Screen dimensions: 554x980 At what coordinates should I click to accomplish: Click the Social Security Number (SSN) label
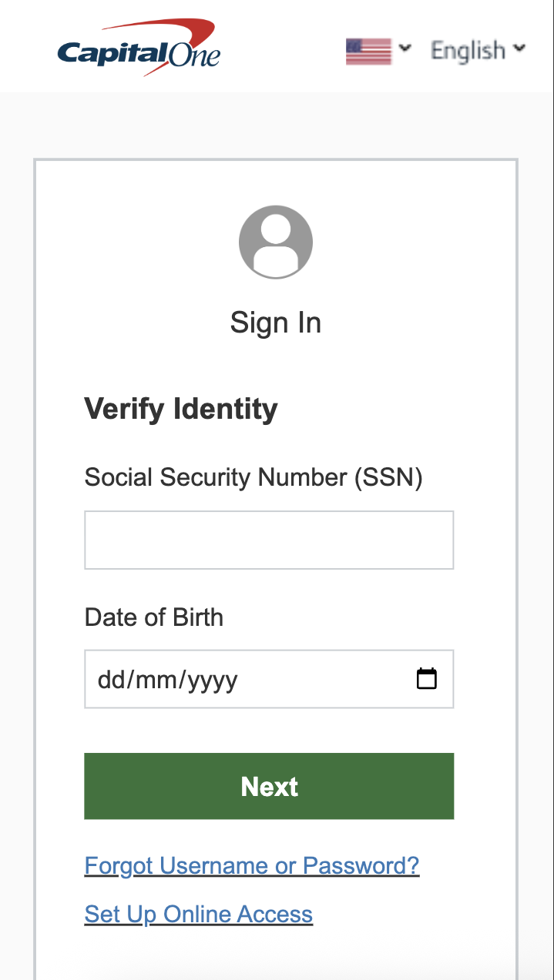[253, 477]
